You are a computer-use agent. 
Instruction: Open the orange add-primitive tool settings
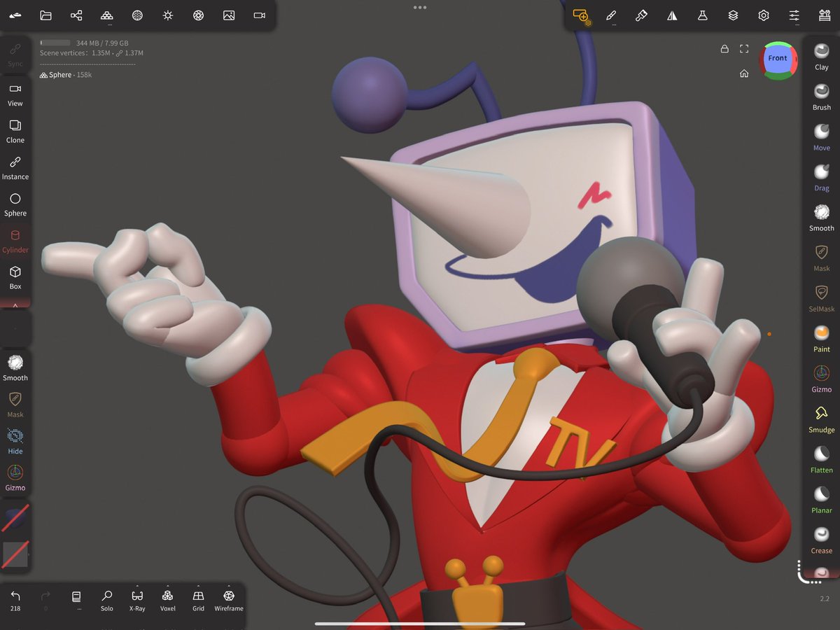click(x=581, y=16)
